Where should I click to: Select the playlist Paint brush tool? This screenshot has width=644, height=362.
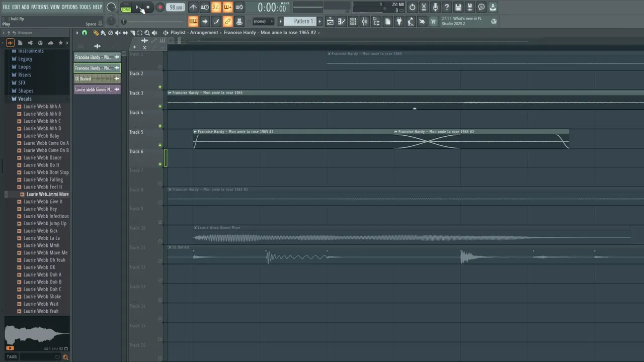coord(103,33)
